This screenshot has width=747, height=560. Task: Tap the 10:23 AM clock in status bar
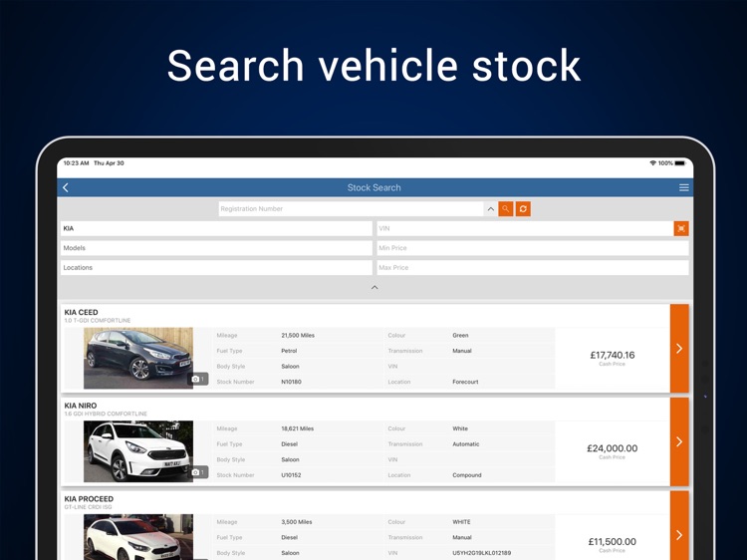[x=77, y=163]
